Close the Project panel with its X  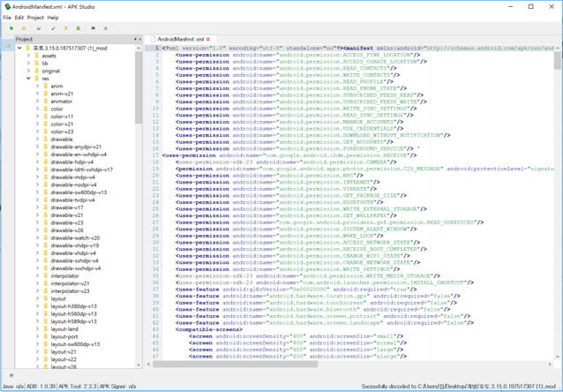(x=139, y=39)
